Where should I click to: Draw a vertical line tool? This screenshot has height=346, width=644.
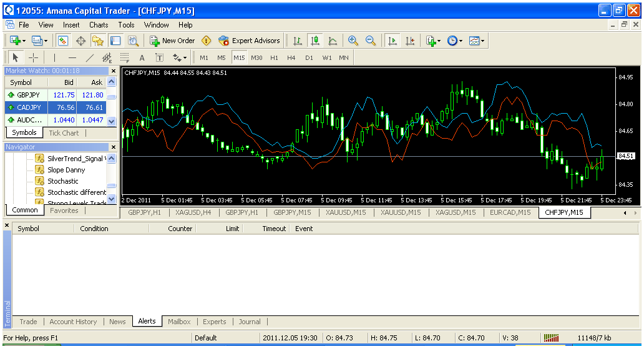(54, 57)
